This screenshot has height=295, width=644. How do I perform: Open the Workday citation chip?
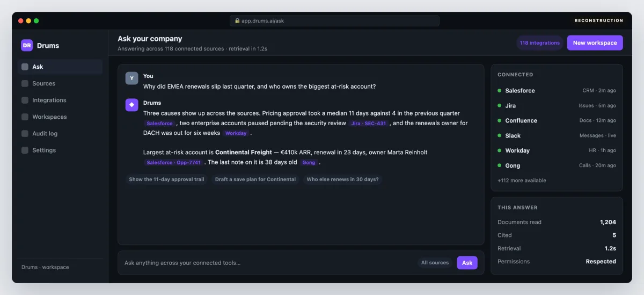tap(236, 133)
